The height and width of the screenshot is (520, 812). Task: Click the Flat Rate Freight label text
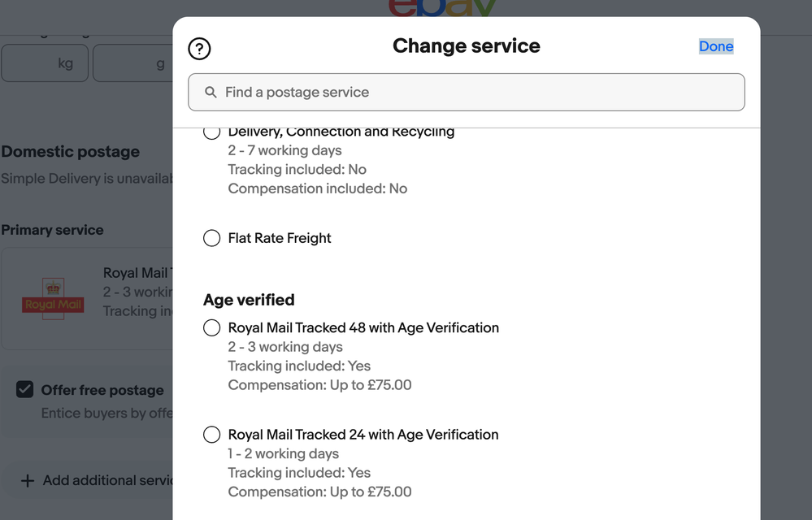[x=280, y=238]
